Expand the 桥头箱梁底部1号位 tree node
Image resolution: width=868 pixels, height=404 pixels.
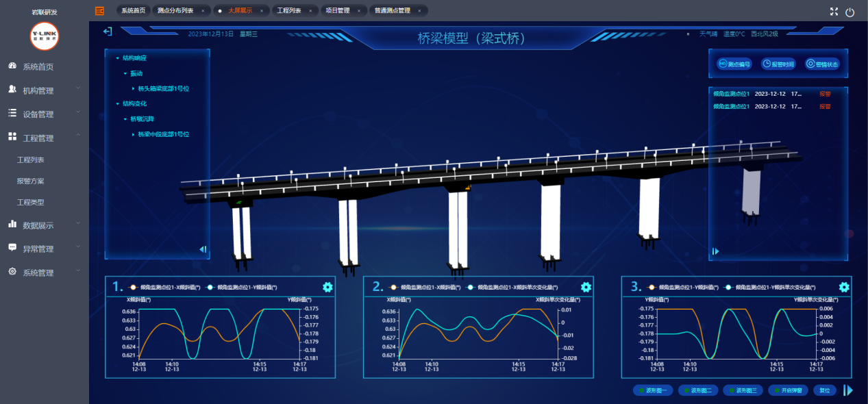pos(134,88)
